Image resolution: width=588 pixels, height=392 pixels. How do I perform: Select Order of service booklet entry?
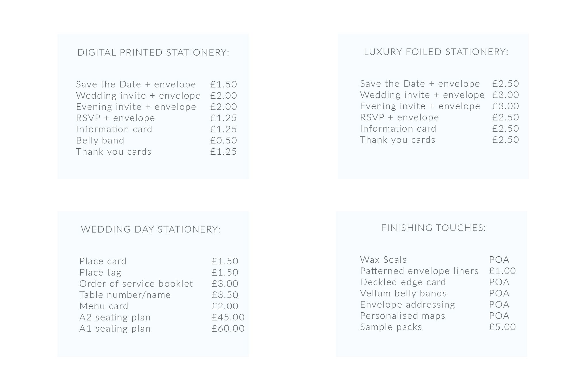[136, 284]
